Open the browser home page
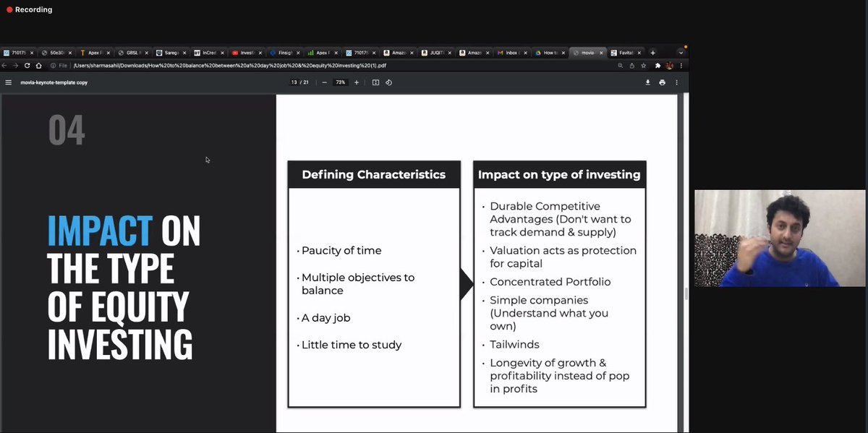 [38, 65]
